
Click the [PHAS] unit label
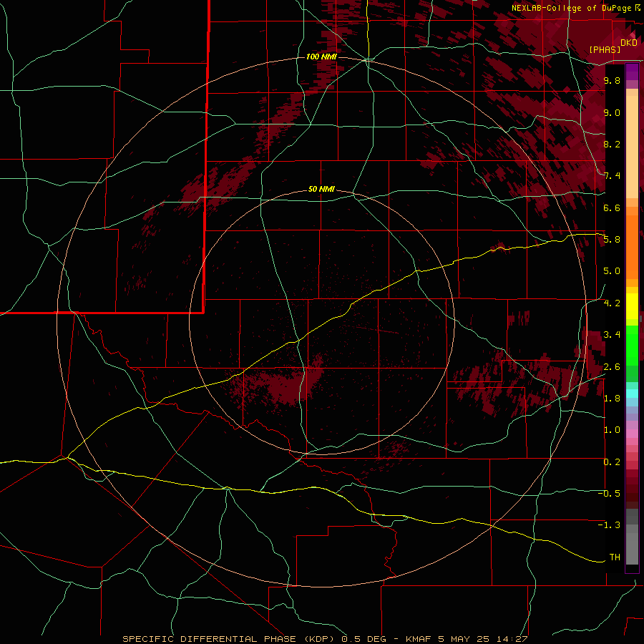point(605,49)
